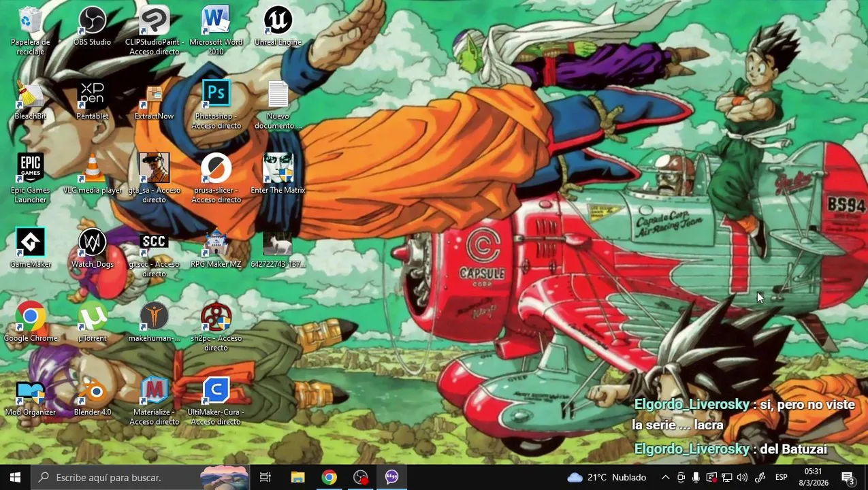Open the Windows Start menu
Image resolution: width=868 pixels, height=490 pixels.
click(15, 477)
